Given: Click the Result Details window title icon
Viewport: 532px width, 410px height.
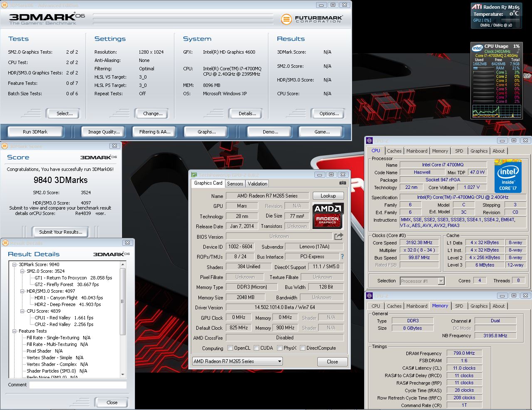Looking at the screenshot, I should [x=5, y=243].
